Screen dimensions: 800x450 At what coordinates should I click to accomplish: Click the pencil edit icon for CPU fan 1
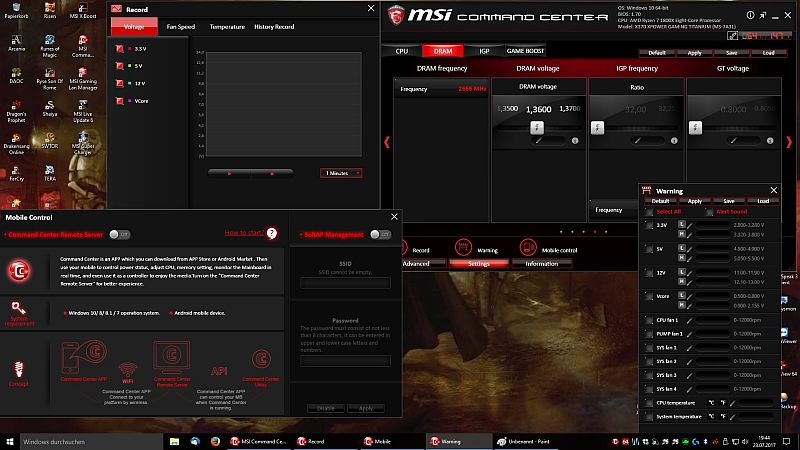coord(689,320)
